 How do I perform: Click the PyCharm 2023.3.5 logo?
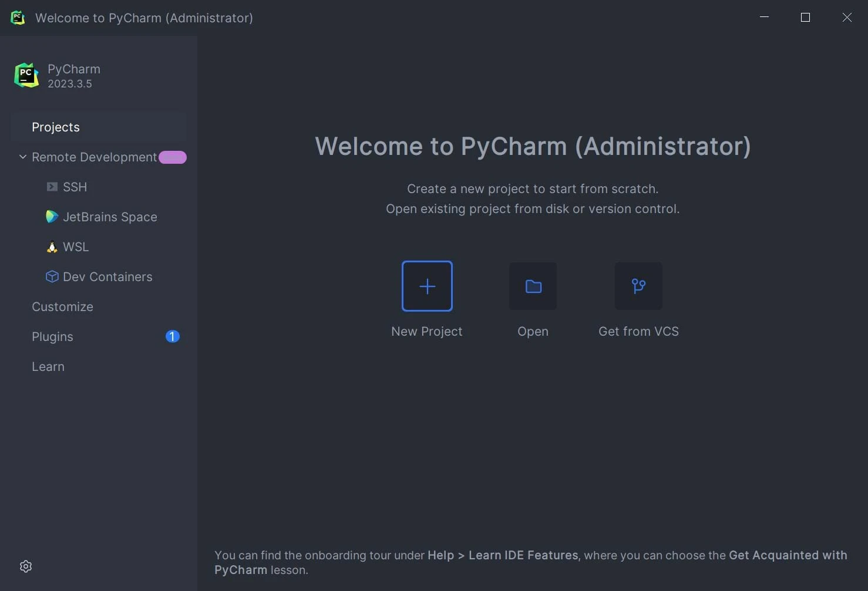26,75
